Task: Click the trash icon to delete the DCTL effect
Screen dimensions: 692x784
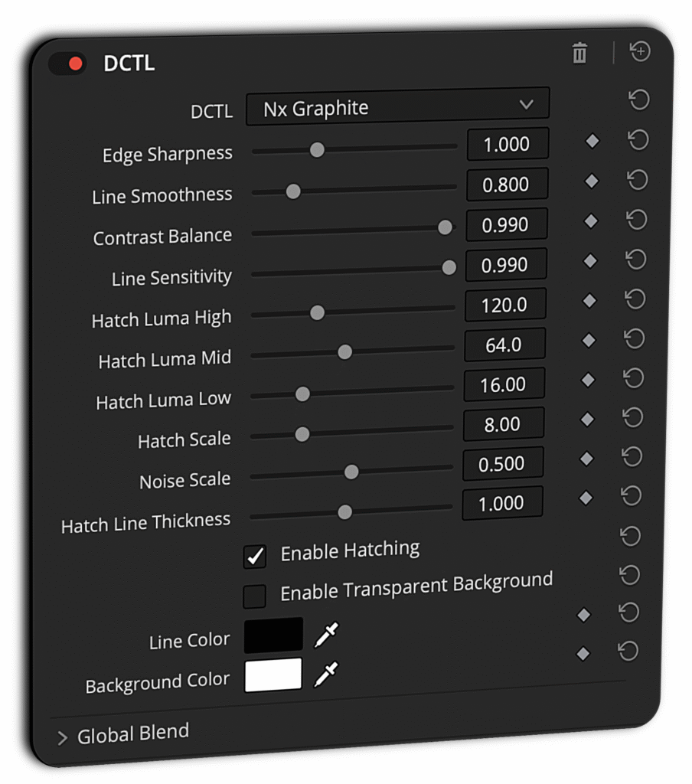Action: (x=579, y=54)
